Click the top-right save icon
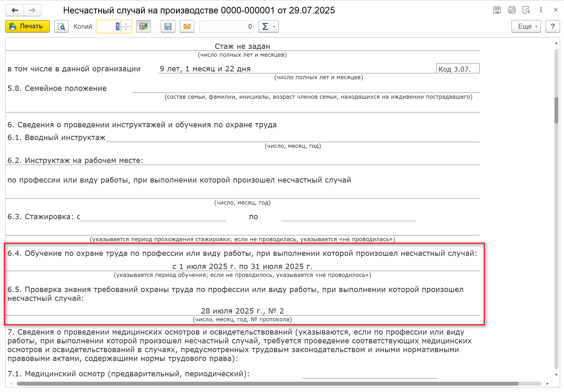The image size is (564, 392). pos(497,10)
